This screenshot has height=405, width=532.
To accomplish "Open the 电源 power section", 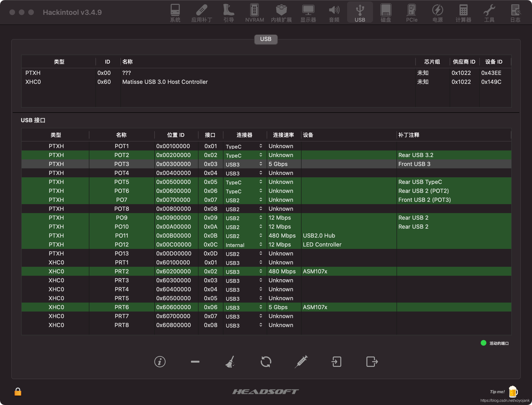I will pos(437,13).
